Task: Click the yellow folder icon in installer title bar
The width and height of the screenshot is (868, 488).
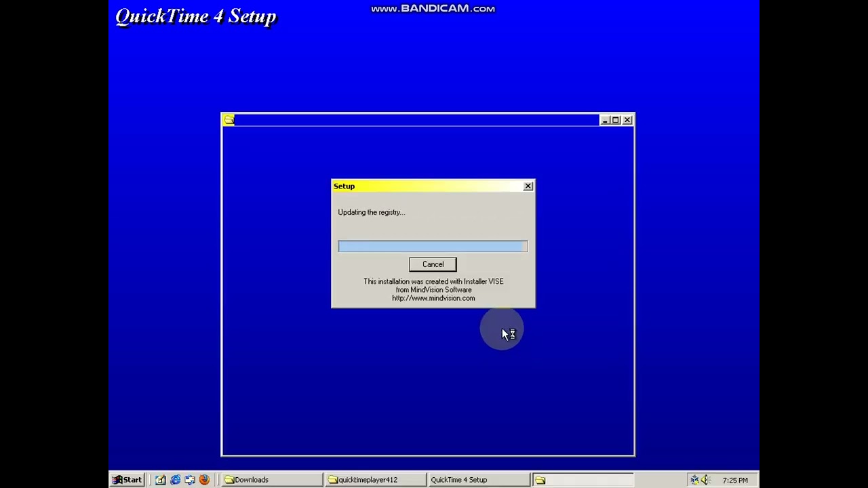Action: pyautogui.click(x=229, y=120)
